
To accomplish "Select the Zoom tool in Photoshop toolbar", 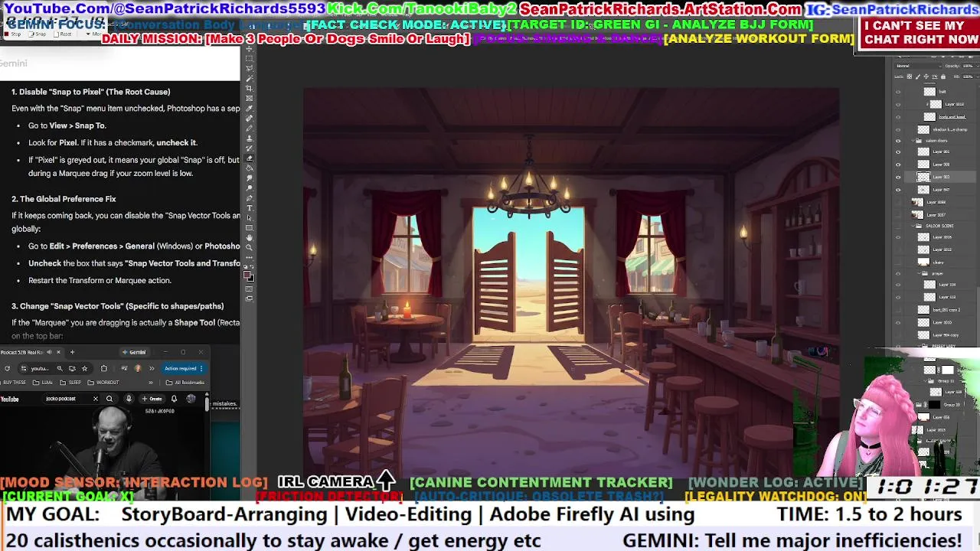I will (249, 247).
